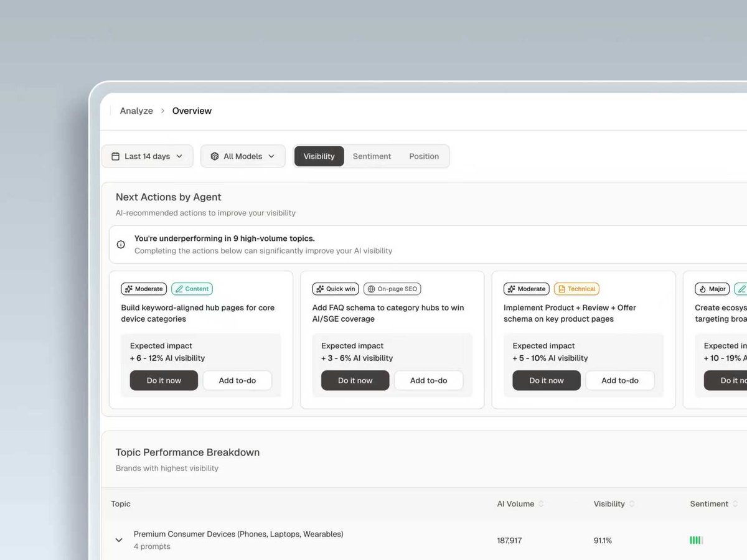Click the Moderate tag on schema card

coord(527,289)
